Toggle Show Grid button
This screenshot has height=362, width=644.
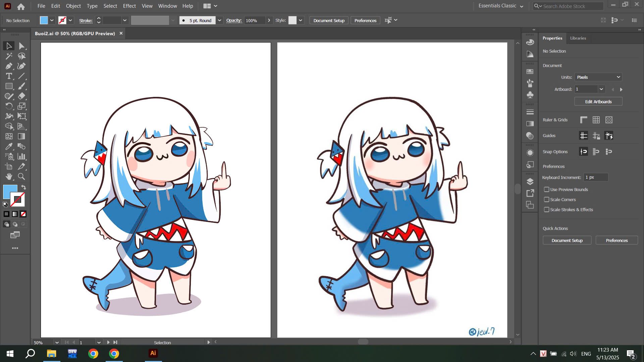click(x=596, y=120)
